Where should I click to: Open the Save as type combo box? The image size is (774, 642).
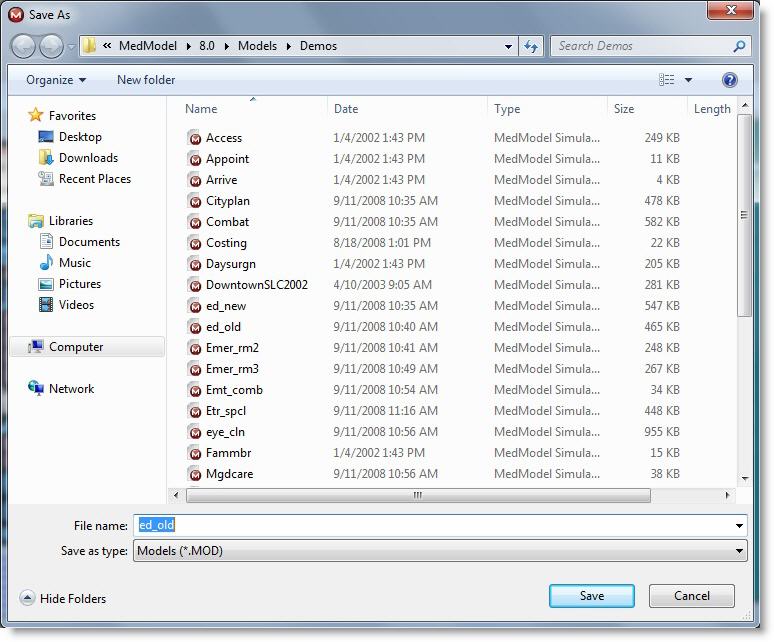[x=440, y=551]
